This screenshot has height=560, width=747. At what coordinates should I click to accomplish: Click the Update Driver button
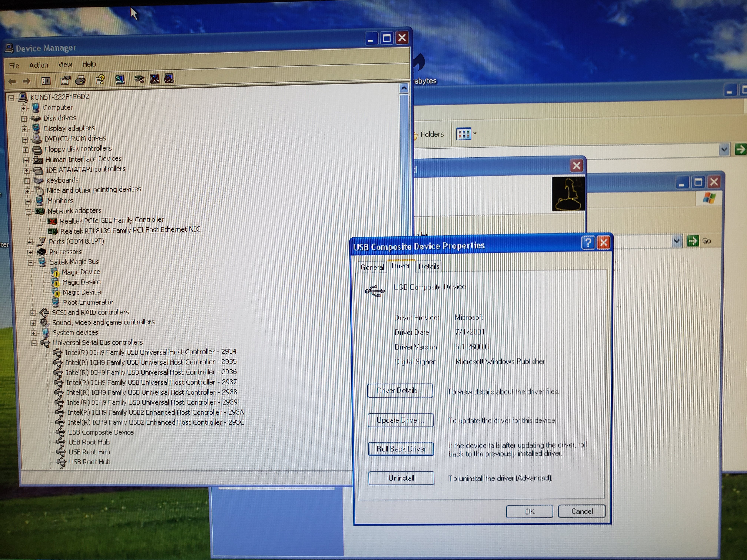point(400,420)
